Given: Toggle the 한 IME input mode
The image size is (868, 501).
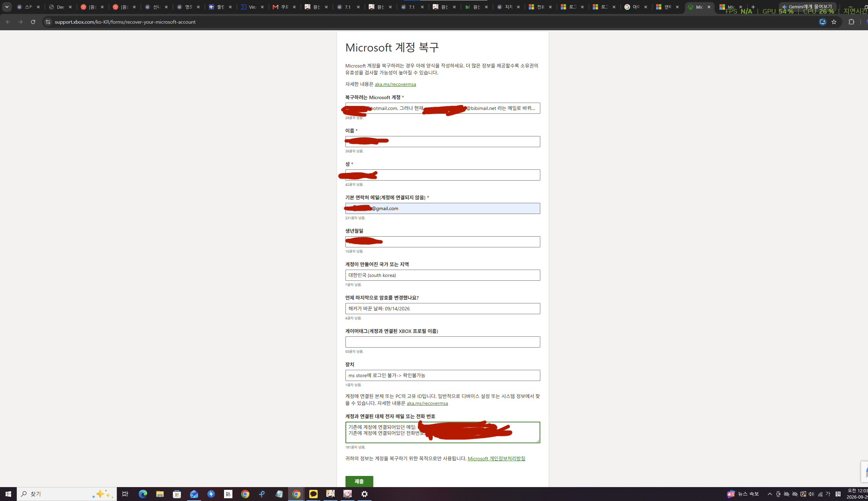Looking at the screenshot, I should pyautogui.click(x=838, y=494).
